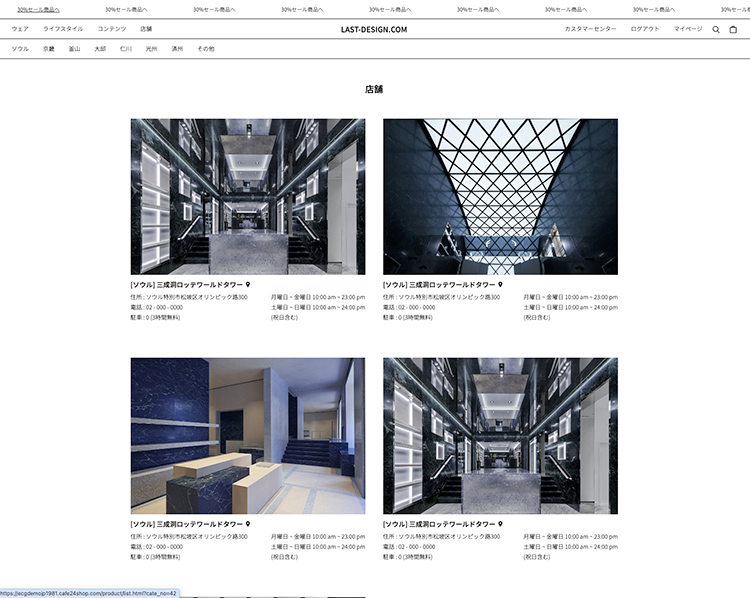Filter stores by ソウル tab

[x=20, y=48]
